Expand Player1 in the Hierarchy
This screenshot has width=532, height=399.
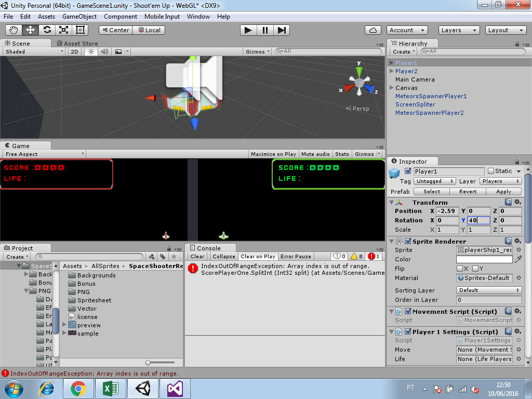pos(391,62)
